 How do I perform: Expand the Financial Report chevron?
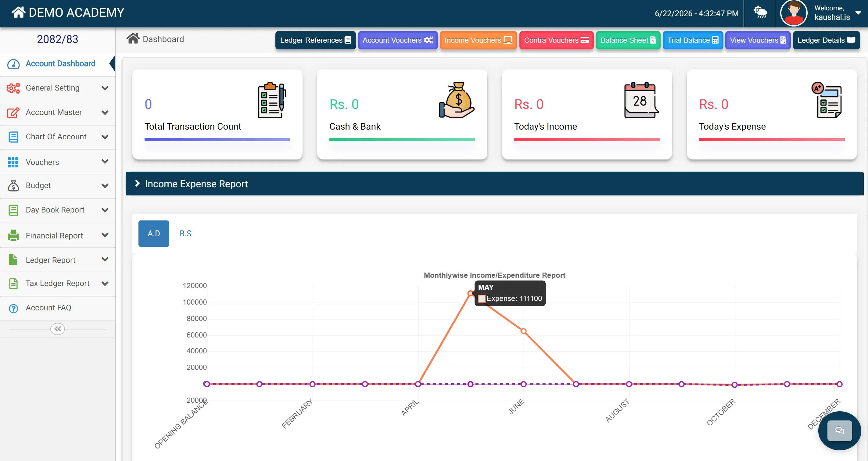(105, 235)
